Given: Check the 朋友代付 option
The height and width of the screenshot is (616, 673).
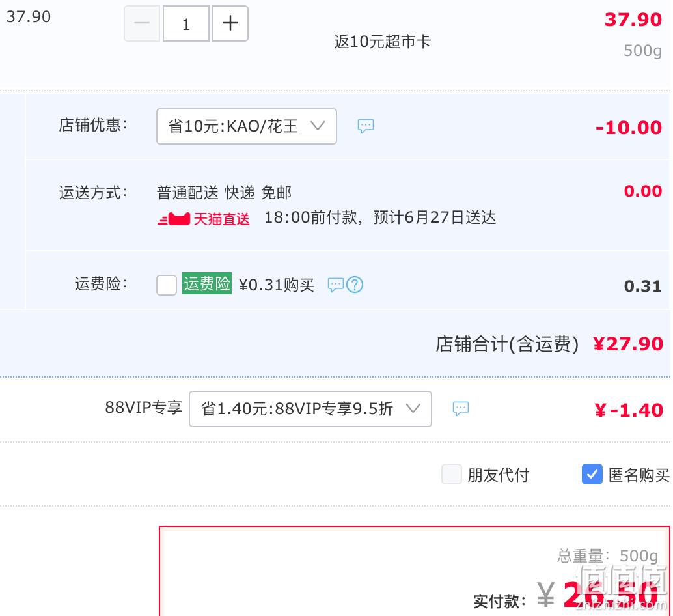Looking at the screenshot, I should pos(452,474).
